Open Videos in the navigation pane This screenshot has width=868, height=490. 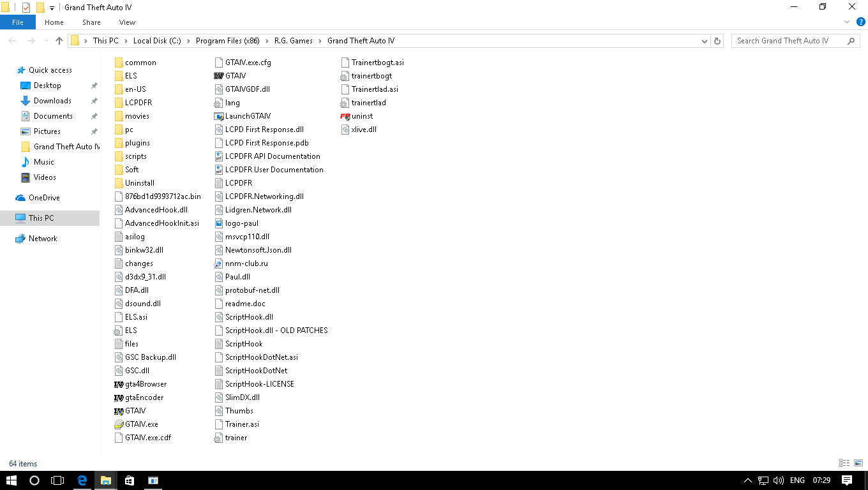(45, 177)
